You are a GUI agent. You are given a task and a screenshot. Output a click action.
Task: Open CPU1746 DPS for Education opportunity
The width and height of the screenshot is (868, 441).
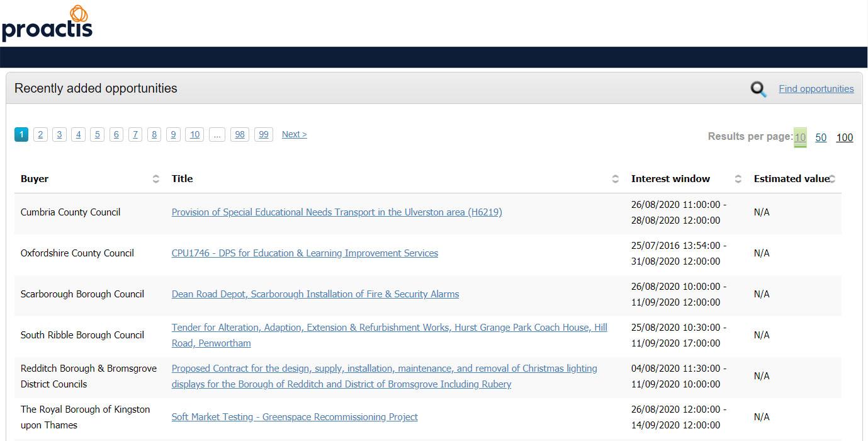click(x=305, y=253)
